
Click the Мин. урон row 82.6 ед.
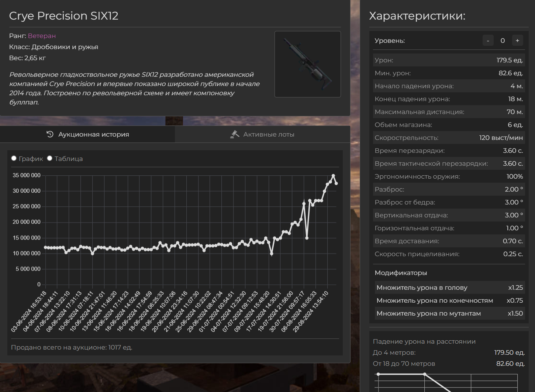pos(449,73)
